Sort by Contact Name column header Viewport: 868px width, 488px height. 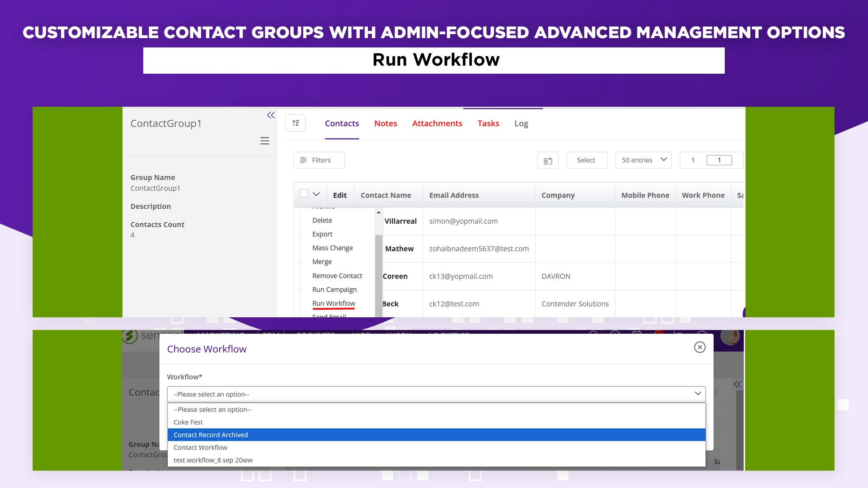(x=386, y=195)
